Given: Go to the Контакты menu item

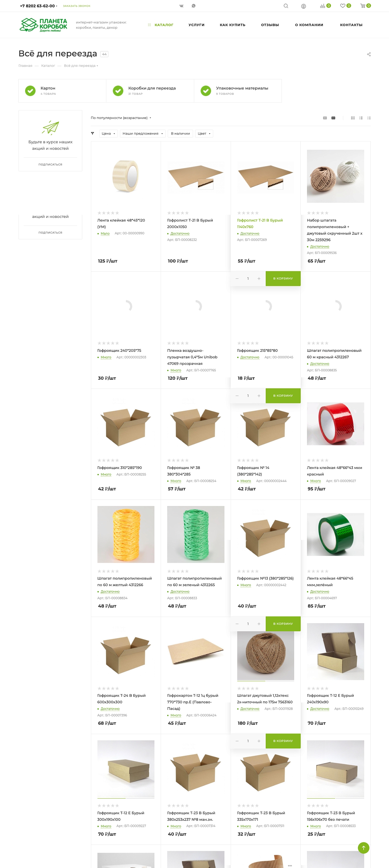Looking at the screenshot, I should coord(351,25).
